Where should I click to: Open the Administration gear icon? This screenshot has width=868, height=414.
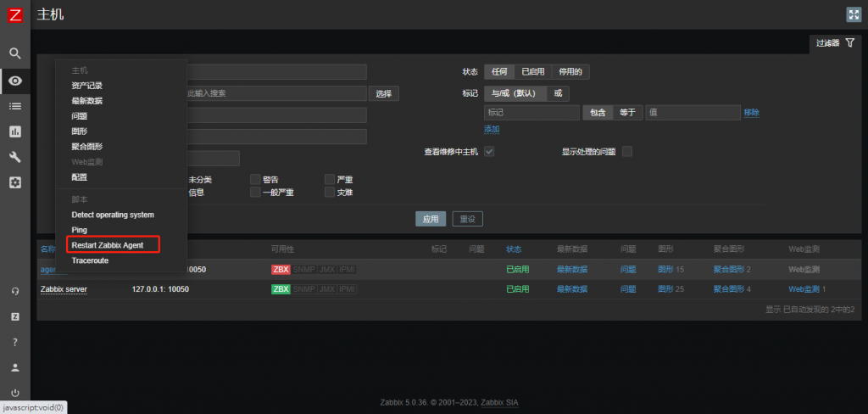coord(15,182)
